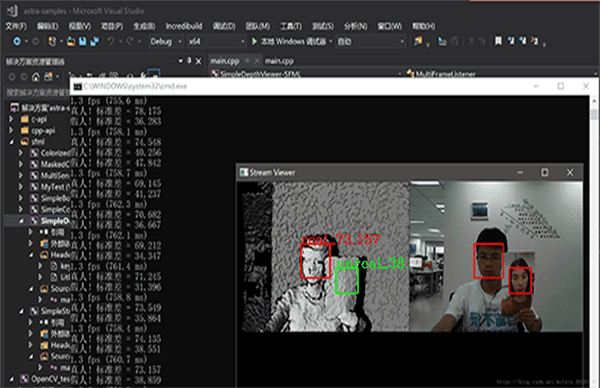Screen dimensions: 600x388
Task: Collapse the sfml folder node
Action: 11,142
